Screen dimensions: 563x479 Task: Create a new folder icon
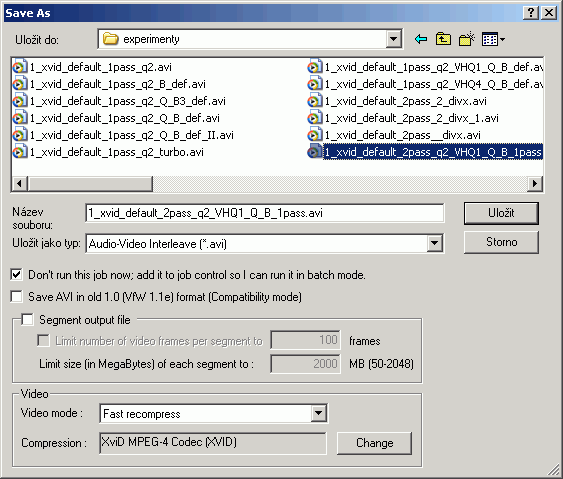coord(467,39)
